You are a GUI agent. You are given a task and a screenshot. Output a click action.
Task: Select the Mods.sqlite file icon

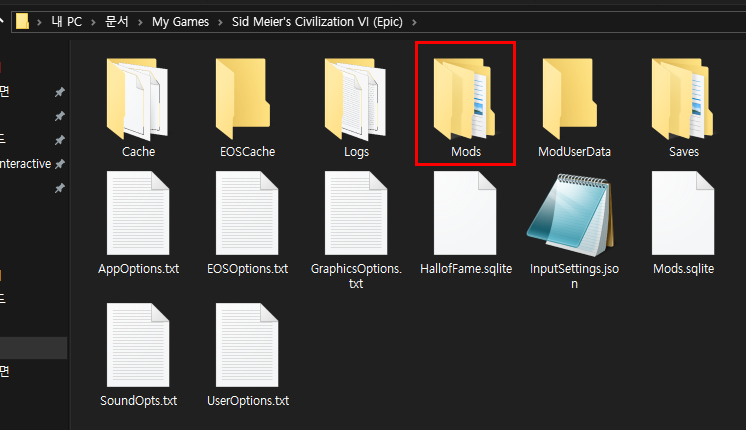click(683, 213)
